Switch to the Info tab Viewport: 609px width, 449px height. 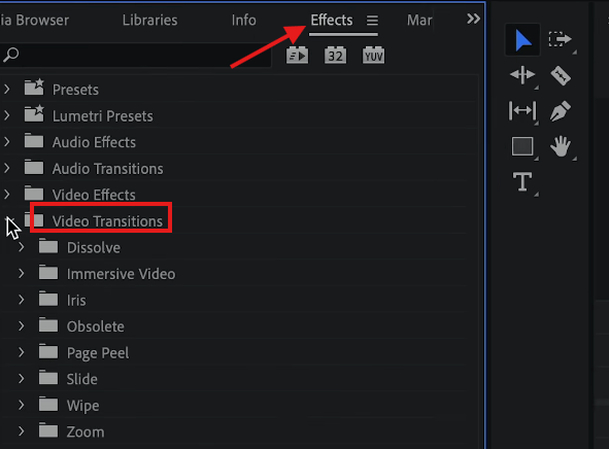[244, 20]
